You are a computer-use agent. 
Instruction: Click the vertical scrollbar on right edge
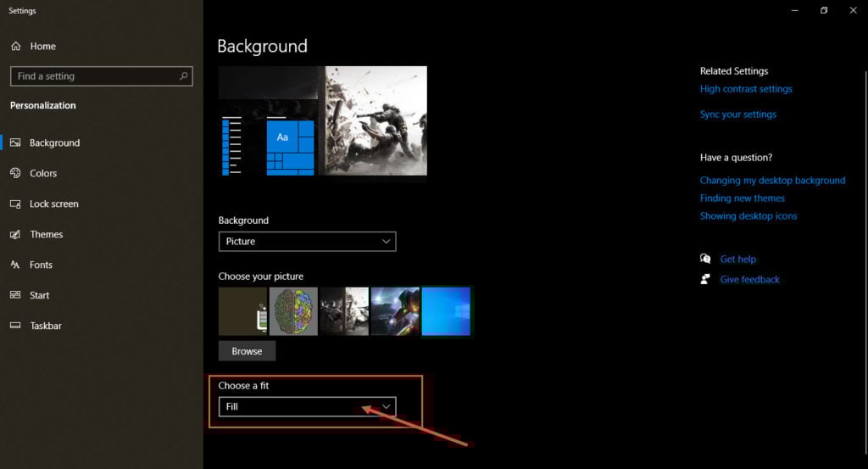[x=865, y=263]
